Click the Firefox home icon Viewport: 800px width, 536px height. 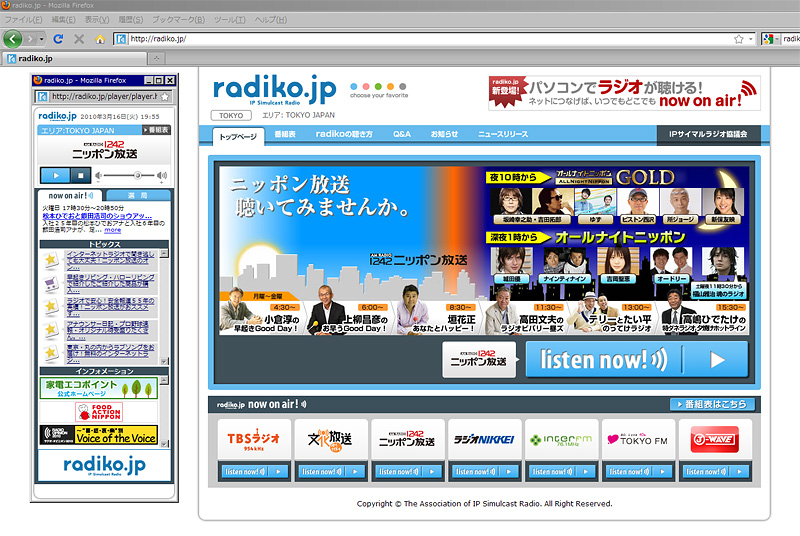pyautogui.click(x=99, y=39)
